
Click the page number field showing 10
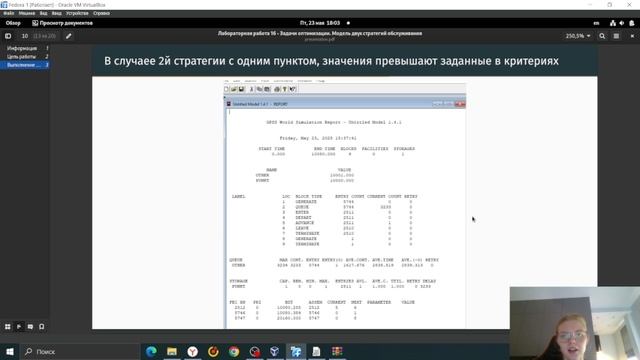tap(25, 36)
